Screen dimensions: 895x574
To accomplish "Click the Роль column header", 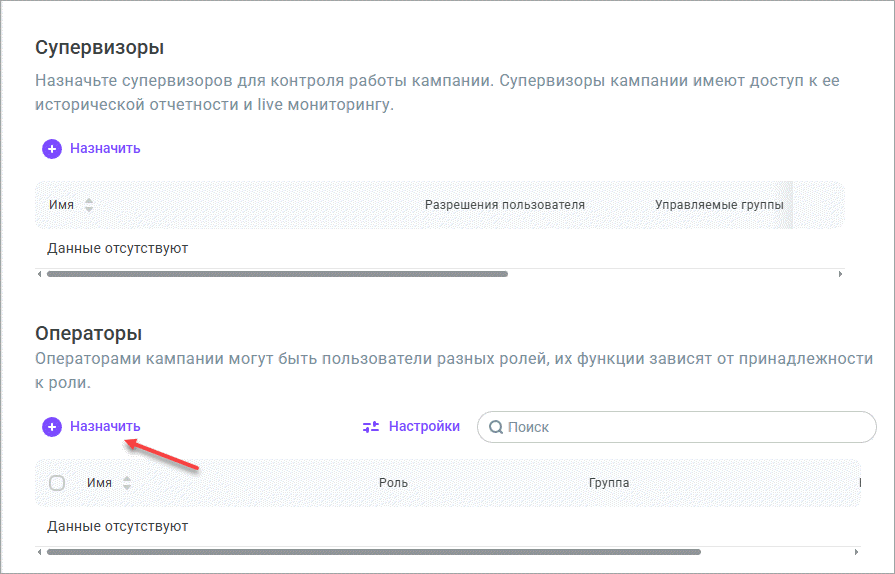I will coord(393,483).
